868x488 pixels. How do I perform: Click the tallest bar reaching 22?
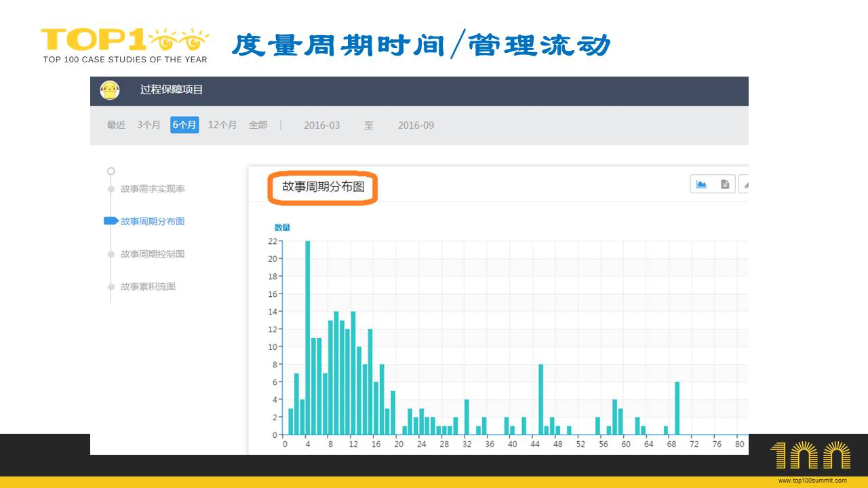[x=307, y=338]
